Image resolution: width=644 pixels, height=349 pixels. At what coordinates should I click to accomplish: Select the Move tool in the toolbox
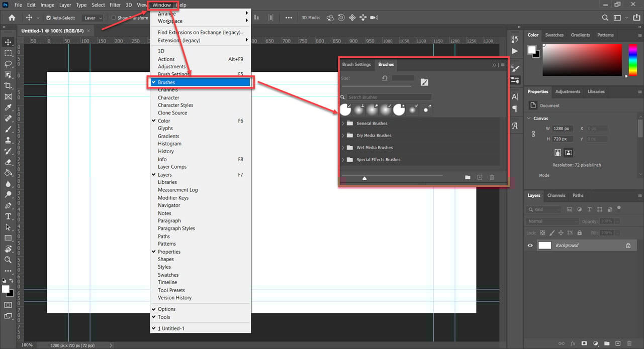8,42
